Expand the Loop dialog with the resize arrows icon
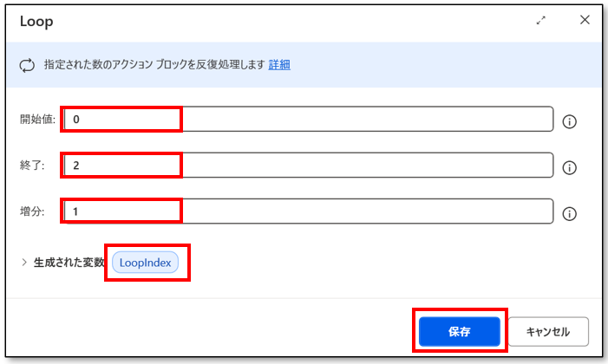Screen dimensions: 608x364 coord(542,20)
